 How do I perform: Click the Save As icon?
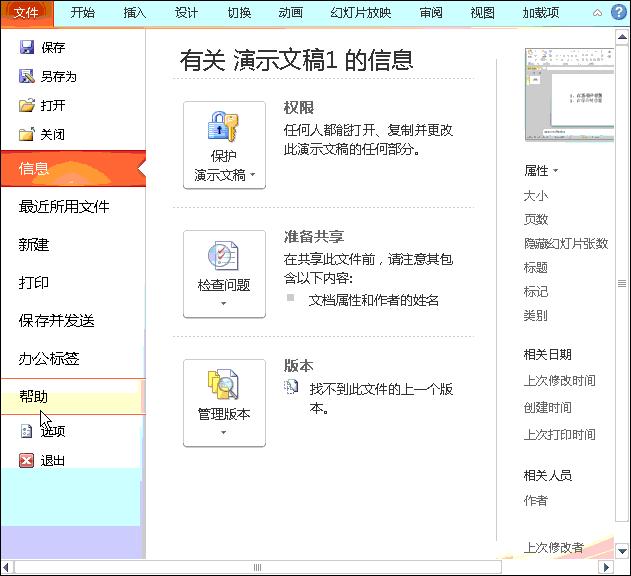27,76
